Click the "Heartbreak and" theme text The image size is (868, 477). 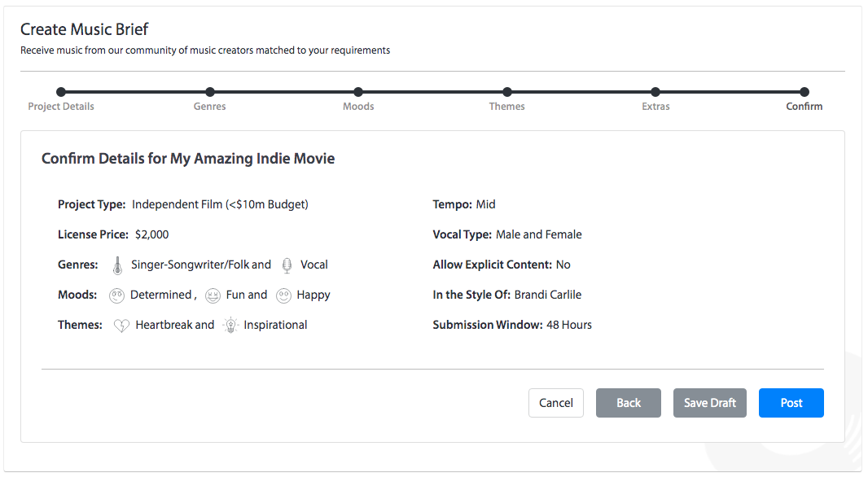175,325
